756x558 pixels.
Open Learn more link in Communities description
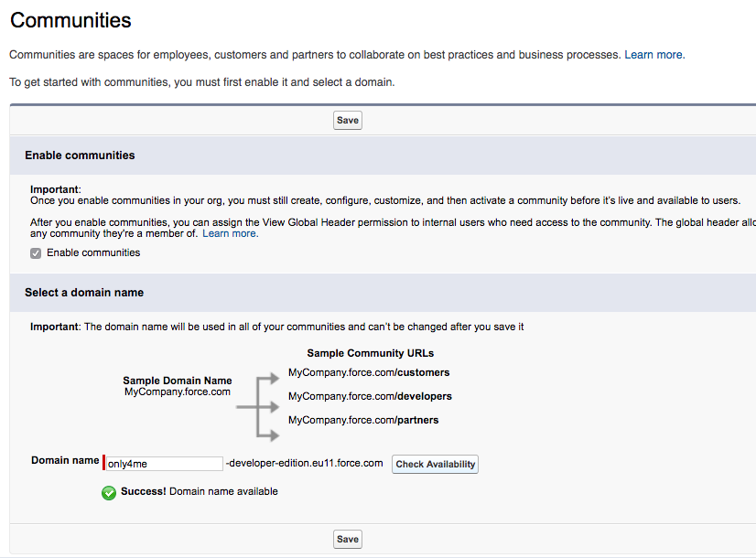653,55
